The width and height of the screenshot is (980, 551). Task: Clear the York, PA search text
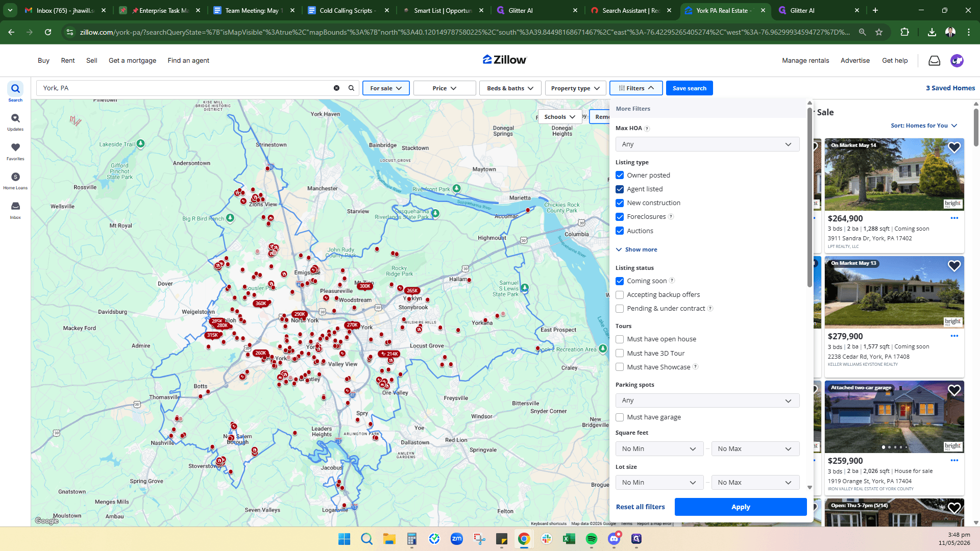pyautogui.click(x=336, y=88)
